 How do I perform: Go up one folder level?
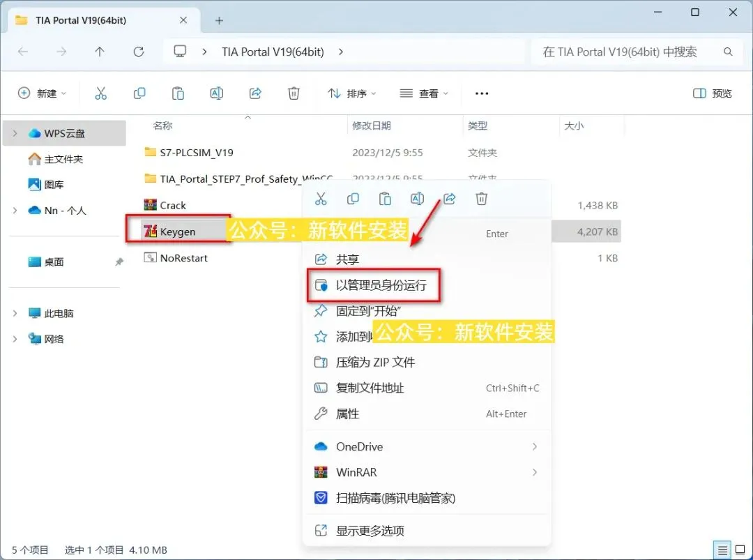100,52
